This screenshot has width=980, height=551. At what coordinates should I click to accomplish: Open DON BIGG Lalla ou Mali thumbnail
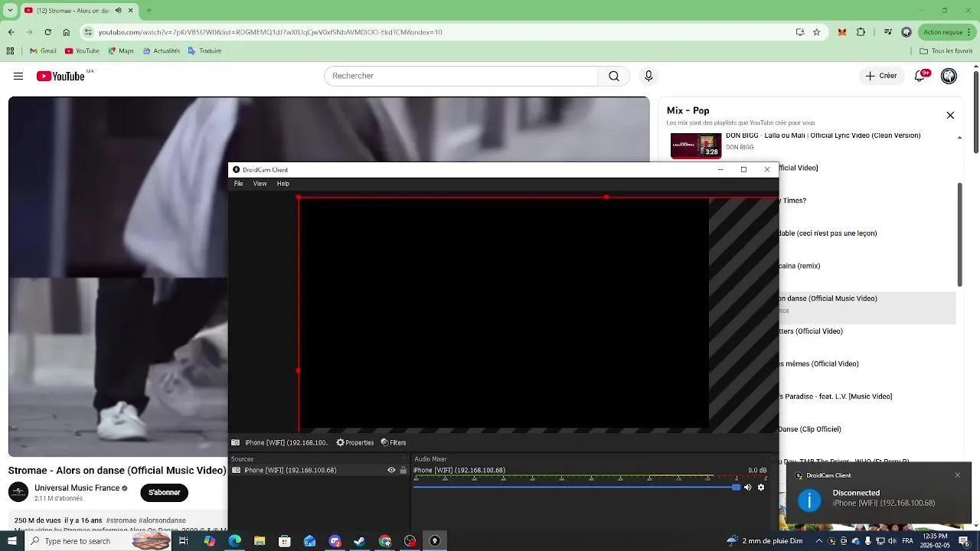click(696, 145)
